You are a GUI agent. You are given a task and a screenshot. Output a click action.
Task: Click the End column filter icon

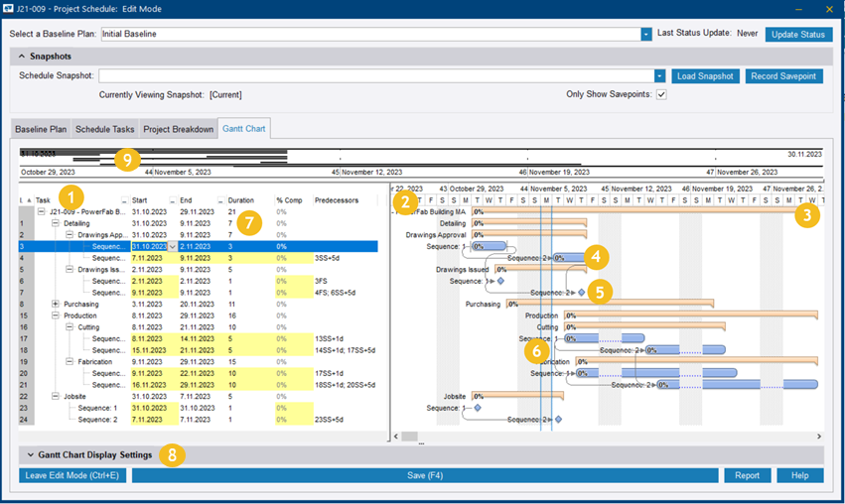coord(221,200)
